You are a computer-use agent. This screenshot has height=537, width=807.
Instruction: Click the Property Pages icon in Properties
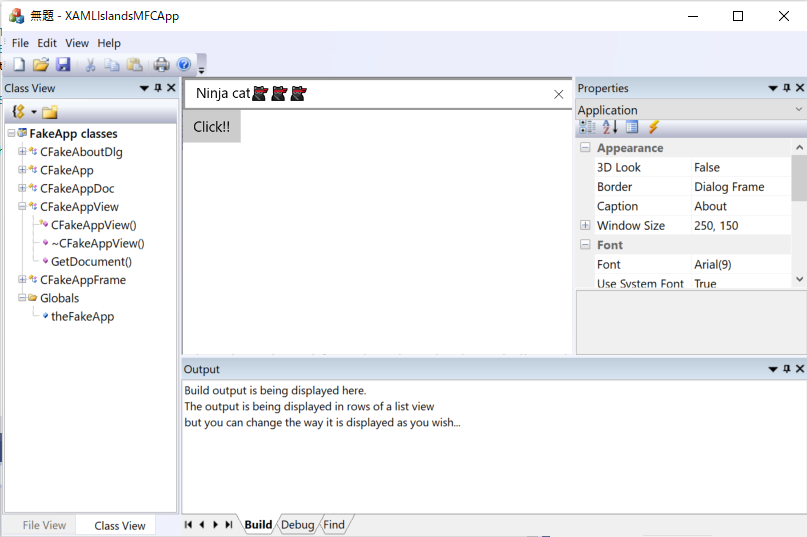pos(632,127)
